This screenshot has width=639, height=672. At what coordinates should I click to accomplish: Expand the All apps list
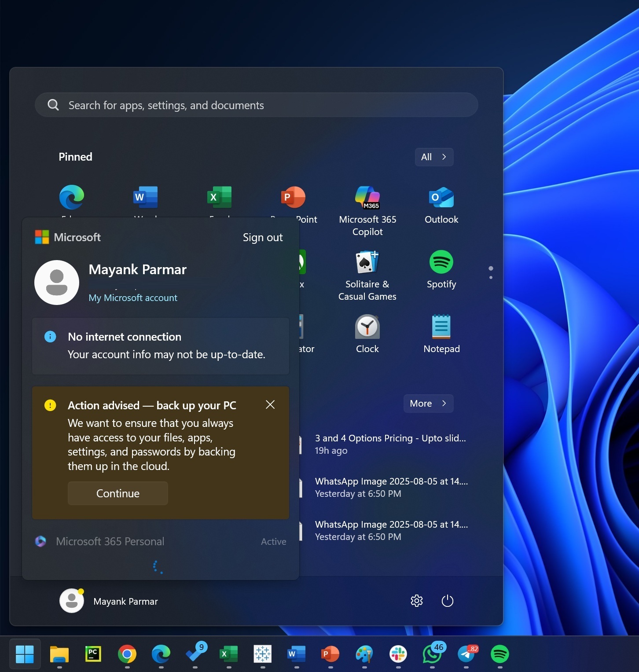coord(433,157)
